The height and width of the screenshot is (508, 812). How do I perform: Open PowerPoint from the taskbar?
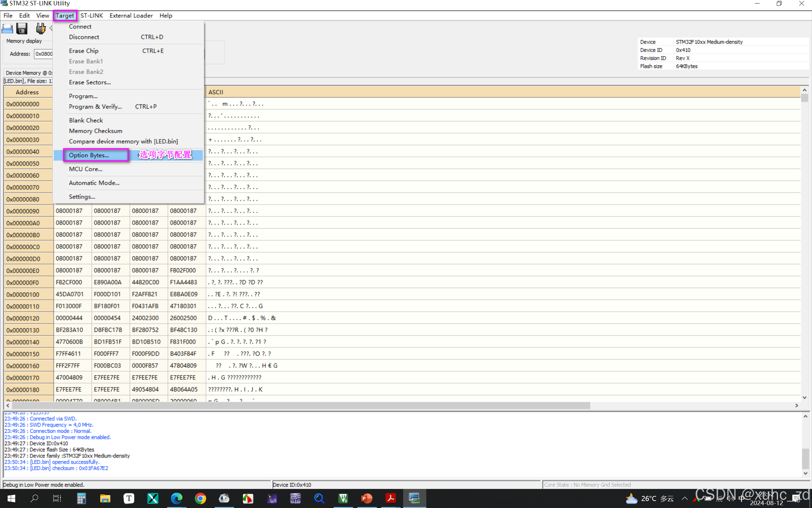(367, 498)
